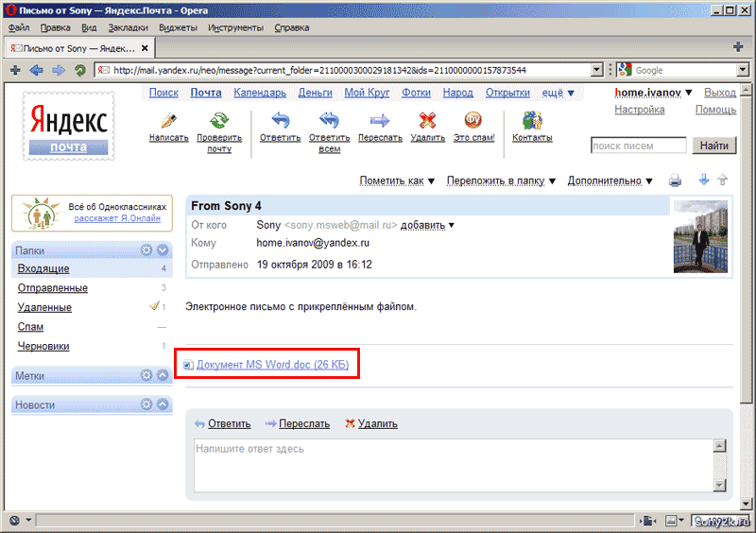The width and height of the screenshot is (756, 533).
Task: Open the Черновики folder
Action: pyautogui.click(x=43, y=346)
